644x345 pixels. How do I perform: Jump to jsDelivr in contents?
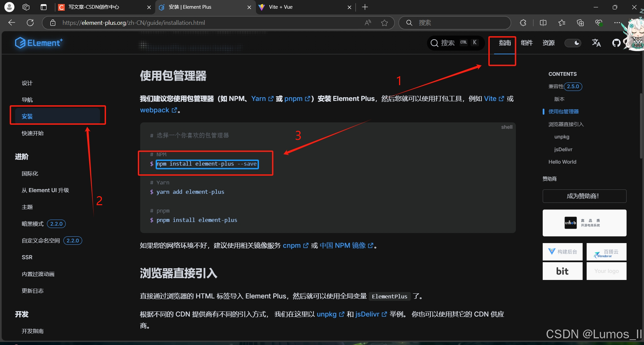click(x=563, y=149)
